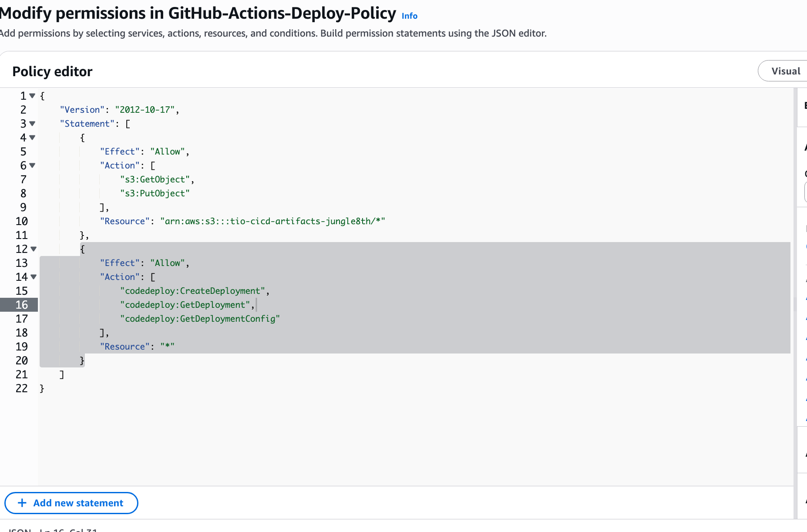Click the "s3:PutObject" action text
Image resolution: width=807 pixels, height=532 pixels.
coord(155,193)
